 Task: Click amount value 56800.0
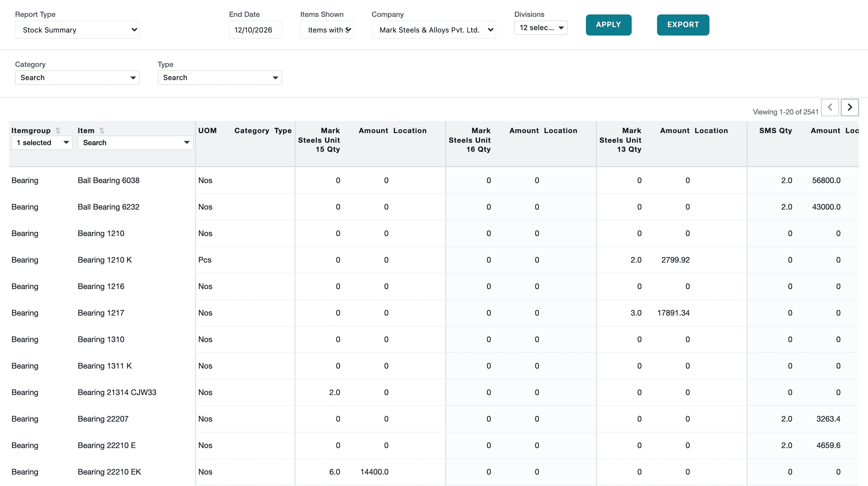(826, 180)
